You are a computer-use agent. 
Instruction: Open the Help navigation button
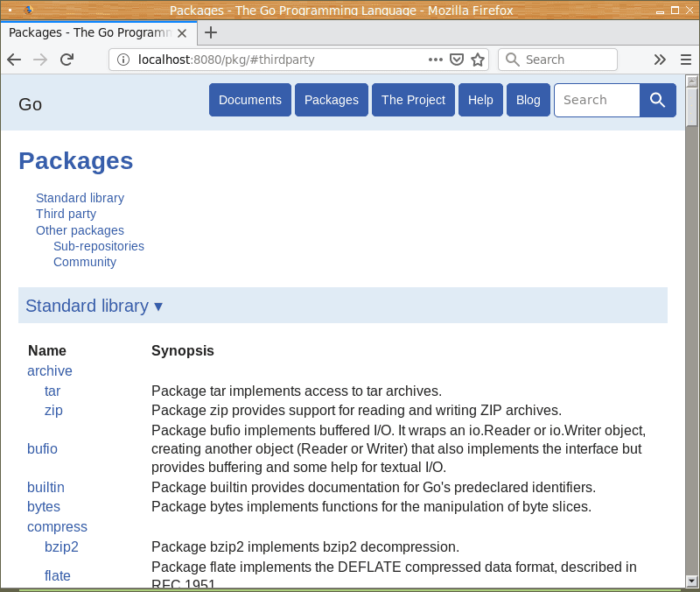pyautogui.click(x=480, y=100)
